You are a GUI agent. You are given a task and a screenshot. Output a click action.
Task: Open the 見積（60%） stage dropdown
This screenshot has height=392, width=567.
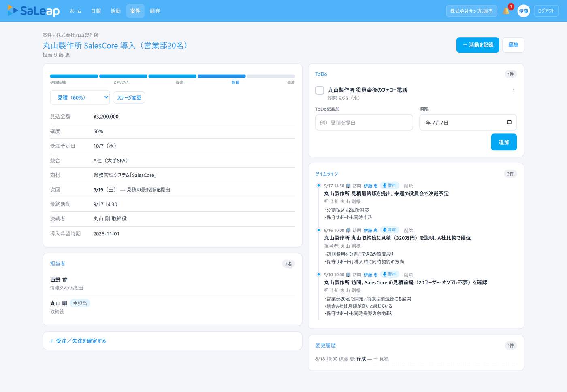coord(80,97)
